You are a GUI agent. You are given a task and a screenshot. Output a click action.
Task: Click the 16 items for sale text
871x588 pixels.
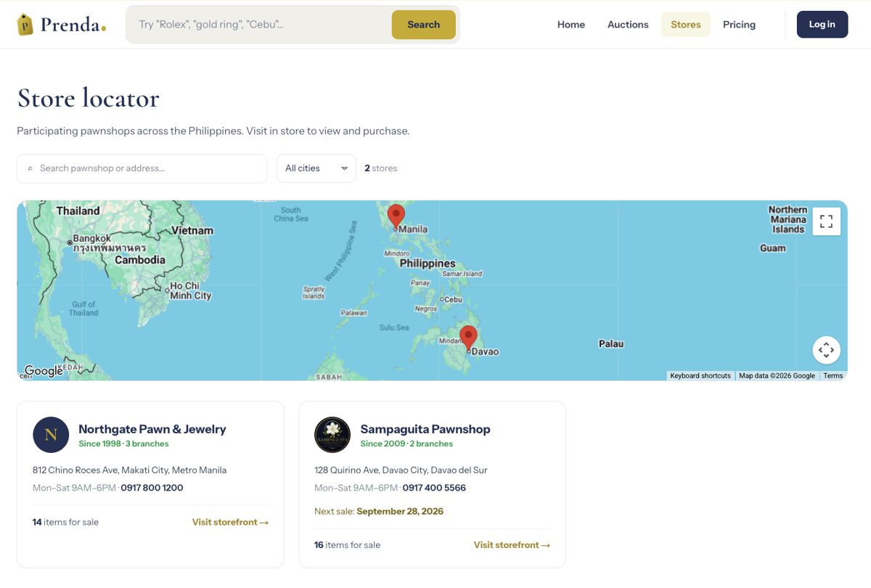point(347,545)
